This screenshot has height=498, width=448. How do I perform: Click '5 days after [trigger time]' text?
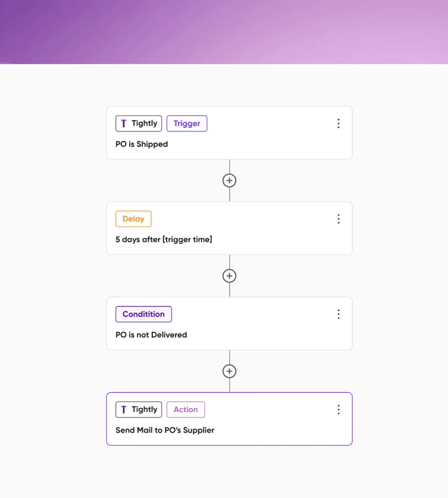[164, 239]
